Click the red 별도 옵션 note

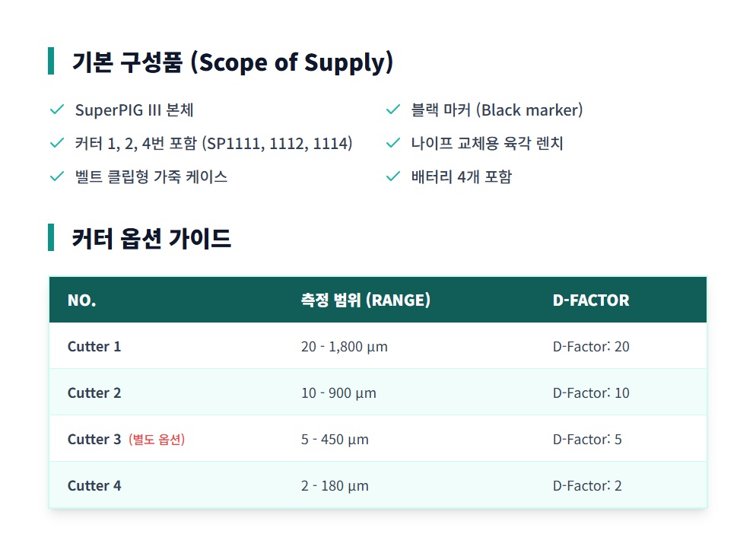pos(157,440)
